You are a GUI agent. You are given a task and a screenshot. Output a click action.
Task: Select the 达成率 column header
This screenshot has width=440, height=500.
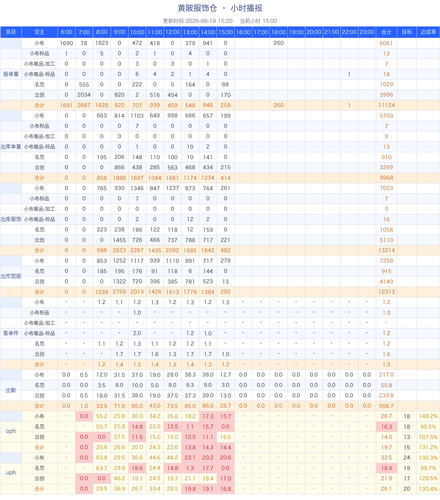click(428, 32)
